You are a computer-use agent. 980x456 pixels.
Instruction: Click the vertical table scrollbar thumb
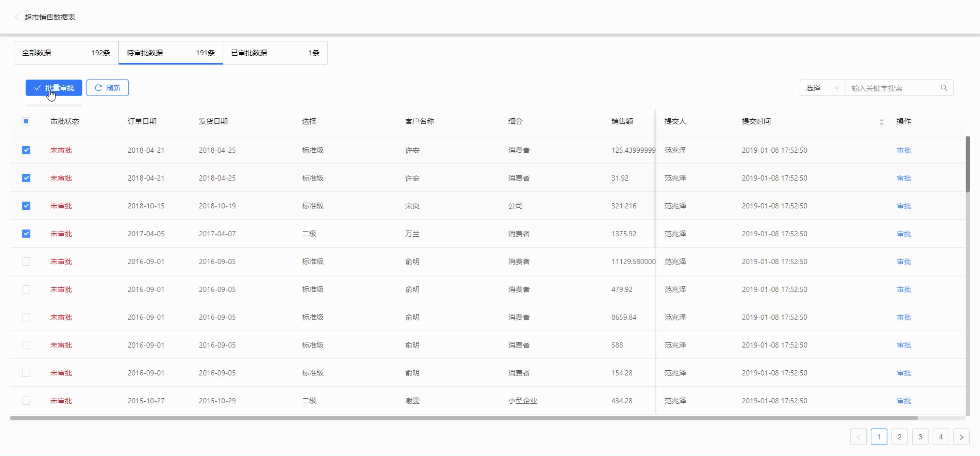[967, 164]
